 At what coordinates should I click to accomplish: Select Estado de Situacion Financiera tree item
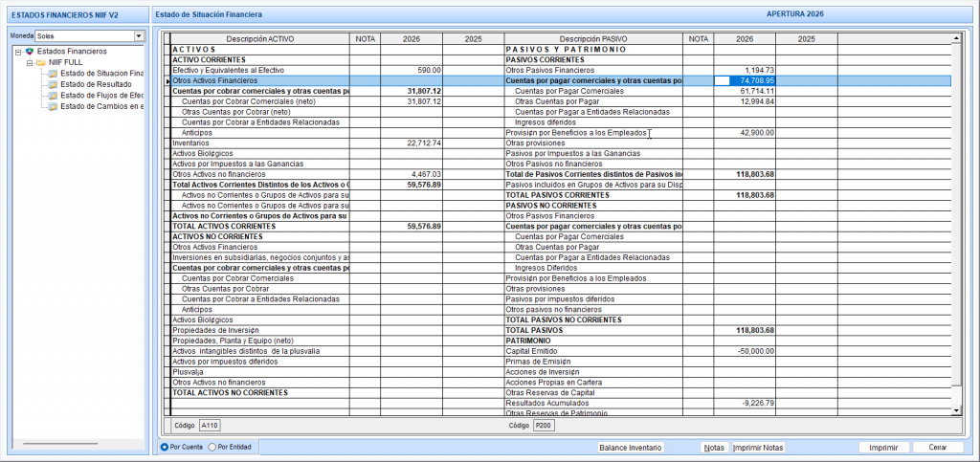click(101, 74)
